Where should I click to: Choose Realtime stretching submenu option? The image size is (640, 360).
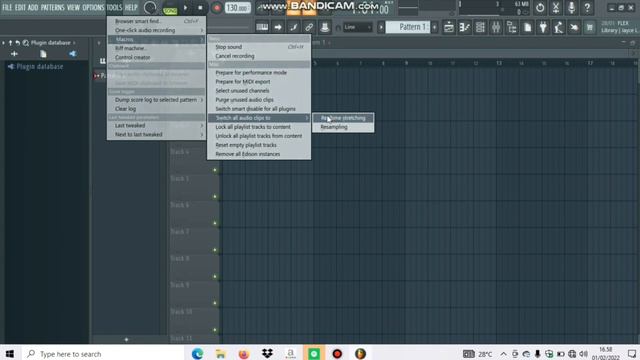343,118
